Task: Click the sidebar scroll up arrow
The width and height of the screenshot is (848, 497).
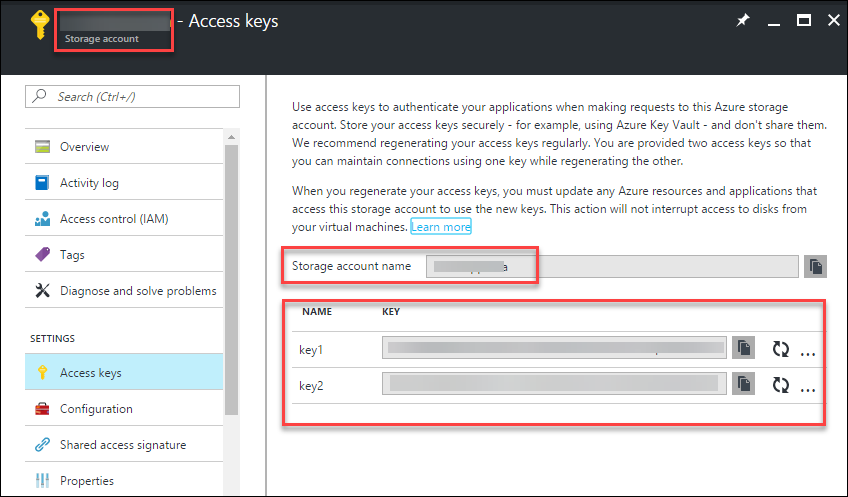Action: pos(231,137)
